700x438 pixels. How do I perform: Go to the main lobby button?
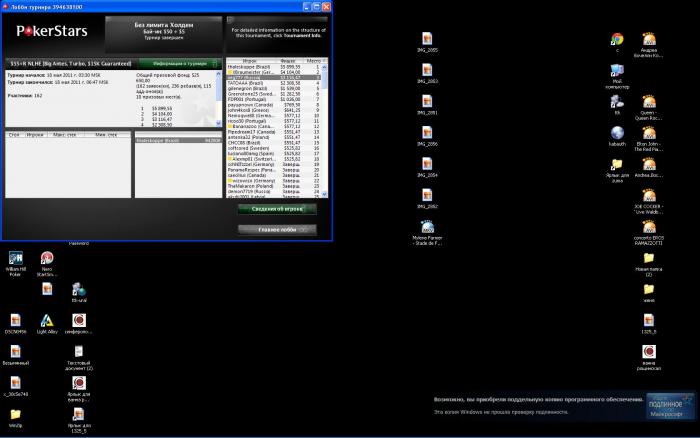277,229
